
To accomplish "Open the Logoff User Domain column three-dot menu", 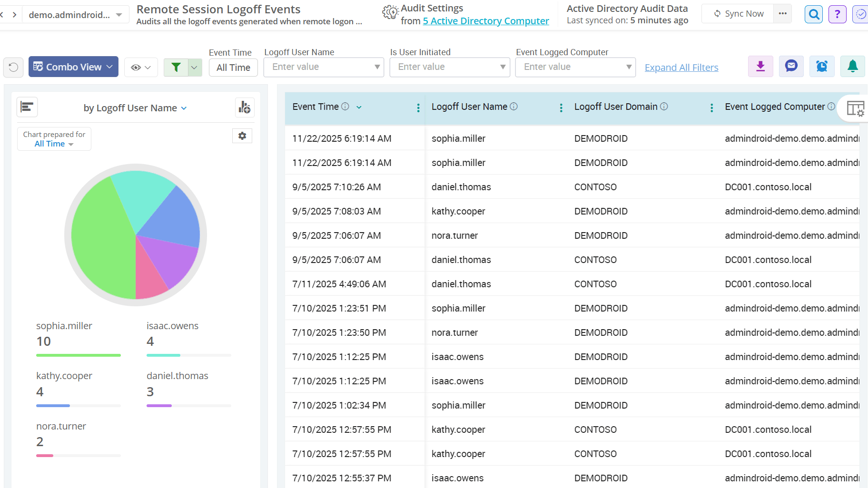I will point(711,108).
